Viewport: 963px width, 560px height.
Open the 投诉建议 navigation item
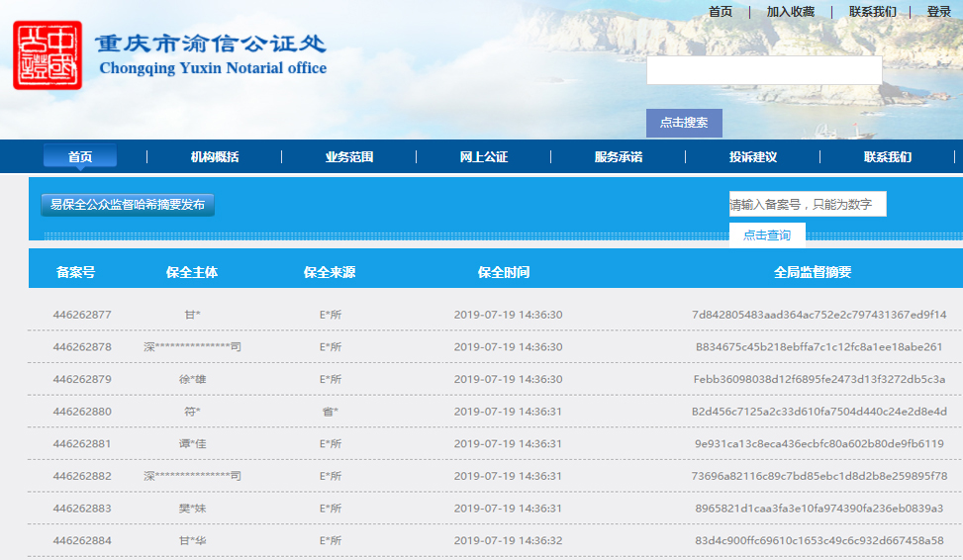tap(753, 157)
